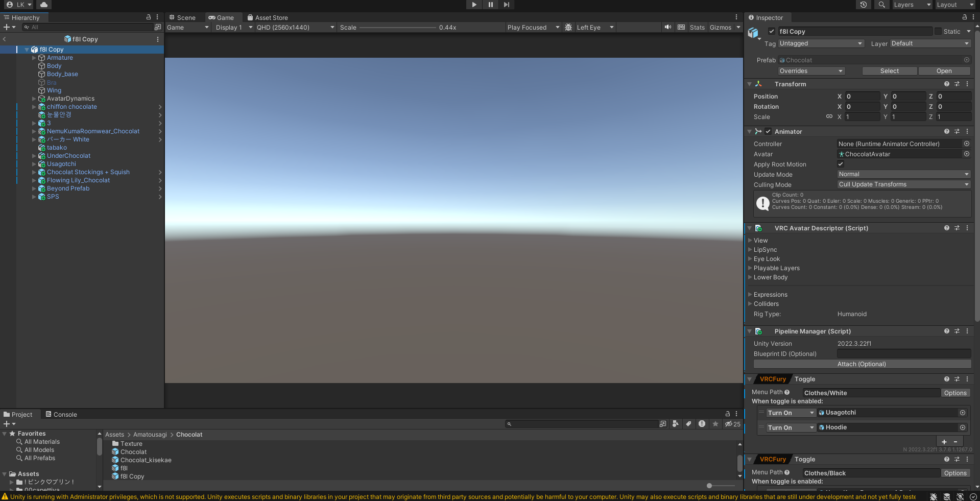Adjust the Game view Scale slider

coord(397,27)
